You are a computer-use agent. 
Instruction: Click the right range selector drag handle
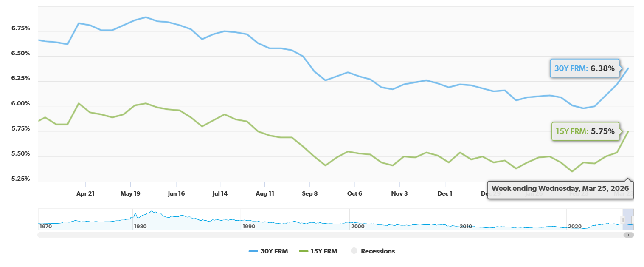pyautogui.click(x=633, y=219)
